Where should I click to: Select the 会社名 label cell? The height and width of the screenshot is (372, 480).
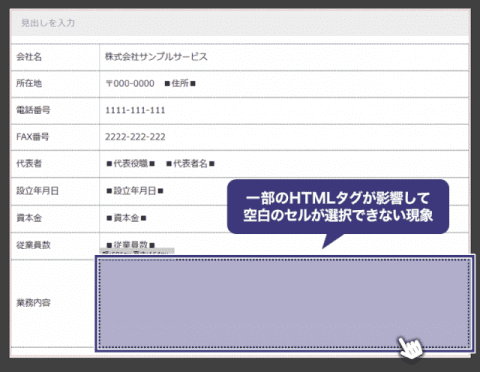pyautogui.click(x=55, y=57)
